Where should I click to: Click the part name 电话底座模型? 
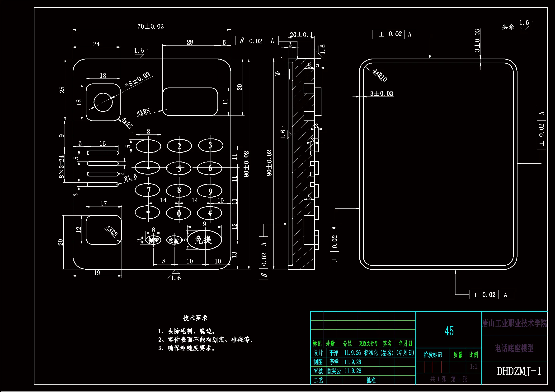click(514, 348)
